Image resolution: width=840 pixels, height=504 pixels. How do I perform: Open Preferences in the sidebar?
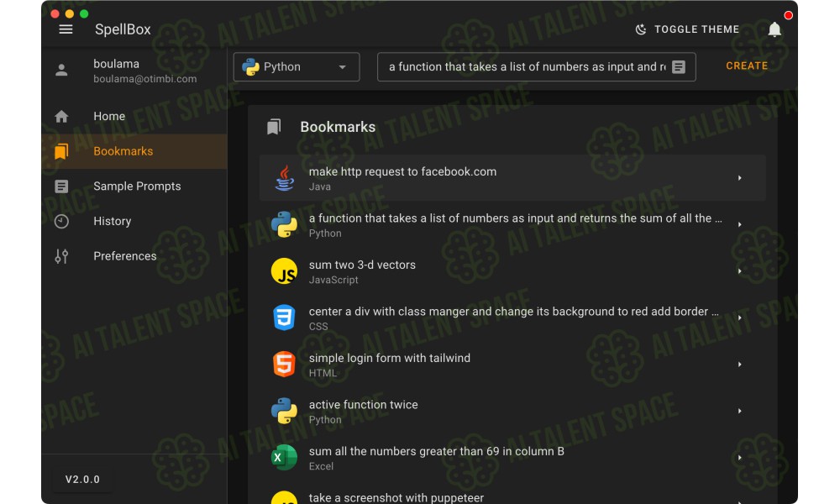click(x=134, y=256)
